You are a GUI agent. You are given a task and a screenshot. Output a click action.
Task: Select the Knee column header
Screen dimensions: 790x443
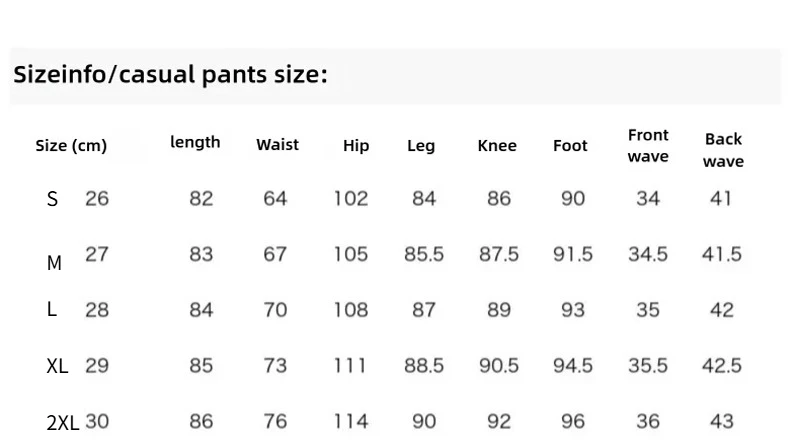[497, 146]
